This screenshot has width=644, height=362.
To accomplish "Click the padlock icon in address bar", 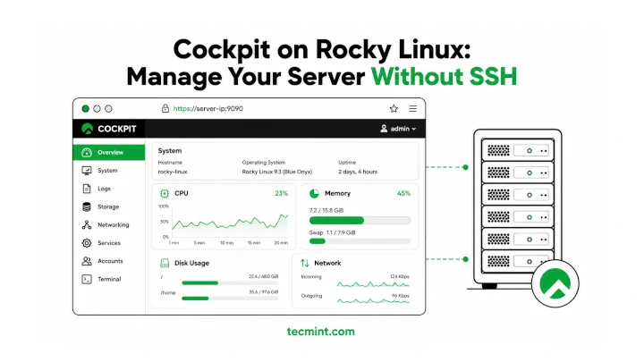I will 165,108.
